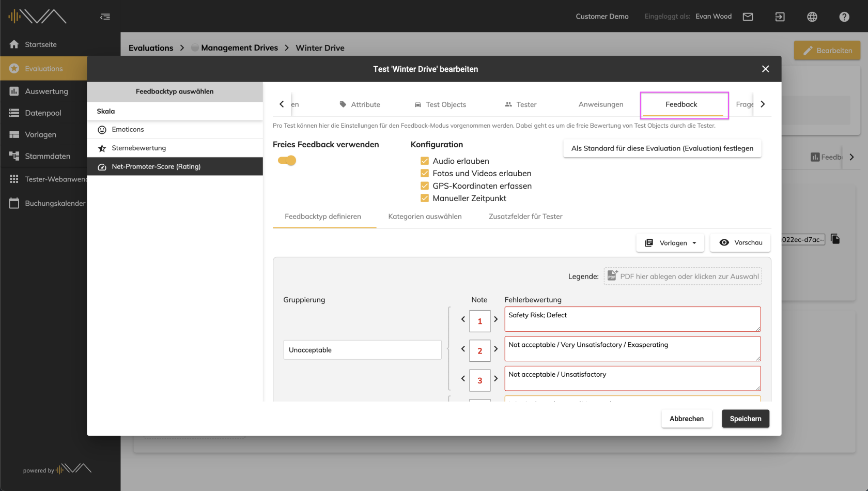Click PDF legend upload area
This screenshot has height=491, width=868.
pyautogui.click(x=683, y=277)
